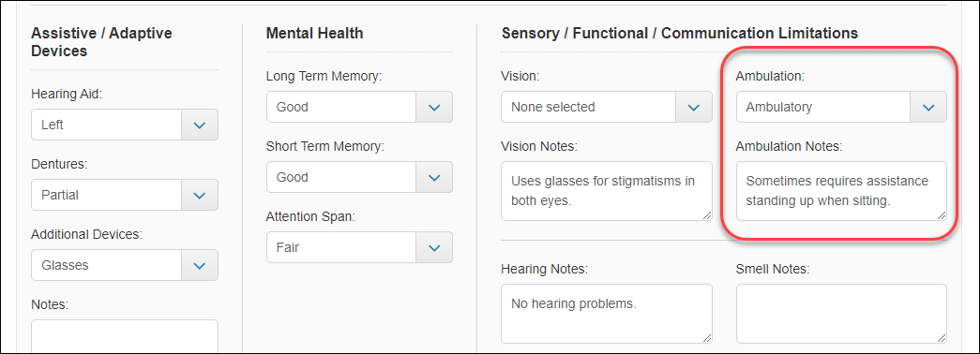Expand the Ambulation dropdown chevron

pos(928,107)
